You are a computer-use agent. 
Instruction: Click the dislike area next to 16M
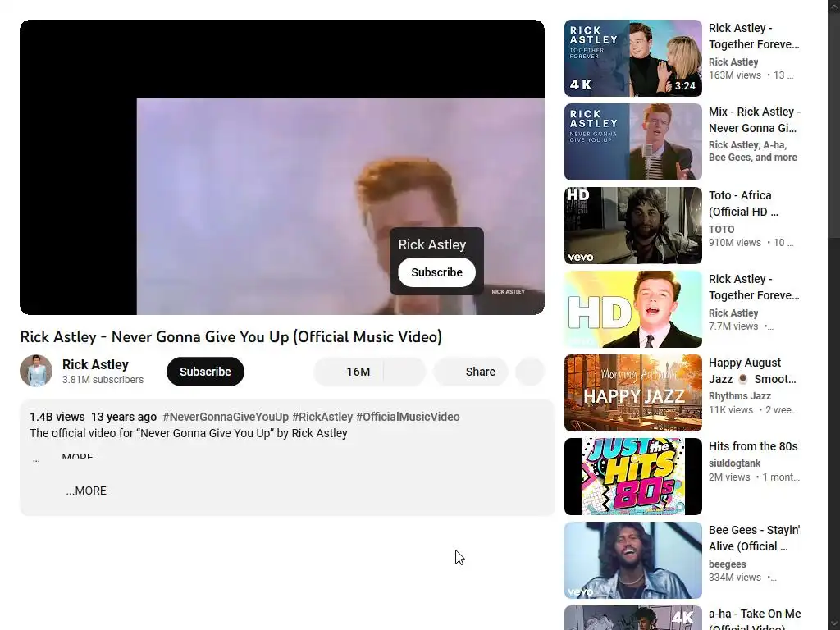pyautogui.click(x=405, y=372)
